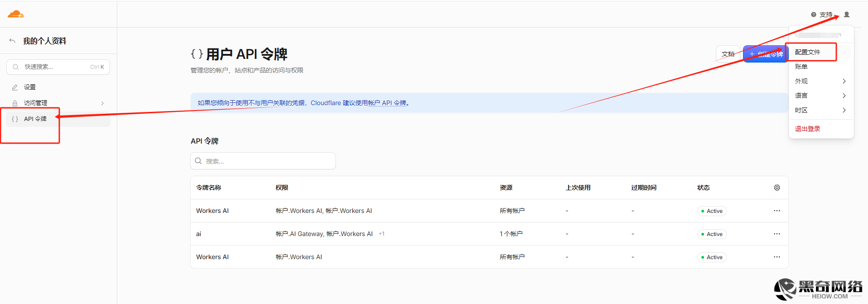Go back using the arrow beside 我的个人资料
Image resolution: width=868 pixels, height=304 pixels.
click(12, 41)
